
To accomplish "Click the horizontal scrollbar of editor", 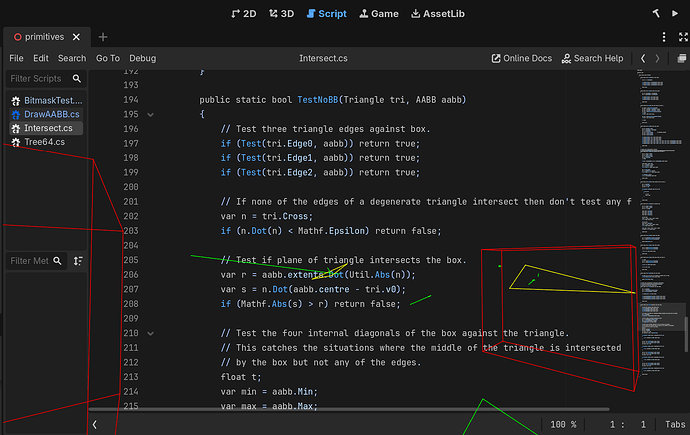I will (x=349, y=409).
